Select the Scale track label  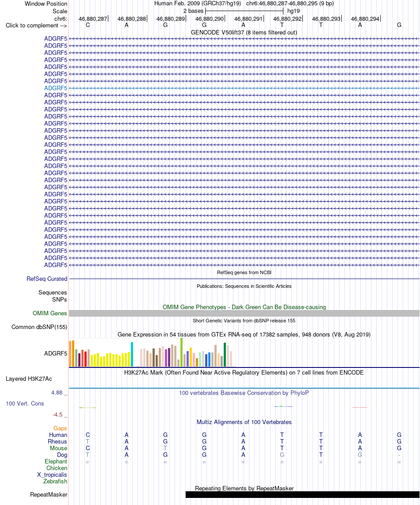[x=60, y=11]
